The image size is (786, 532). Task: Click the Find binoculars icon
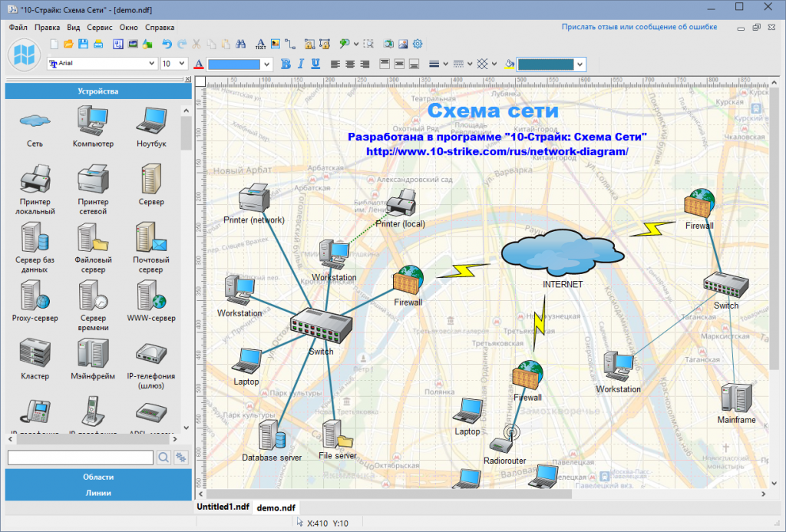point(240,44)
